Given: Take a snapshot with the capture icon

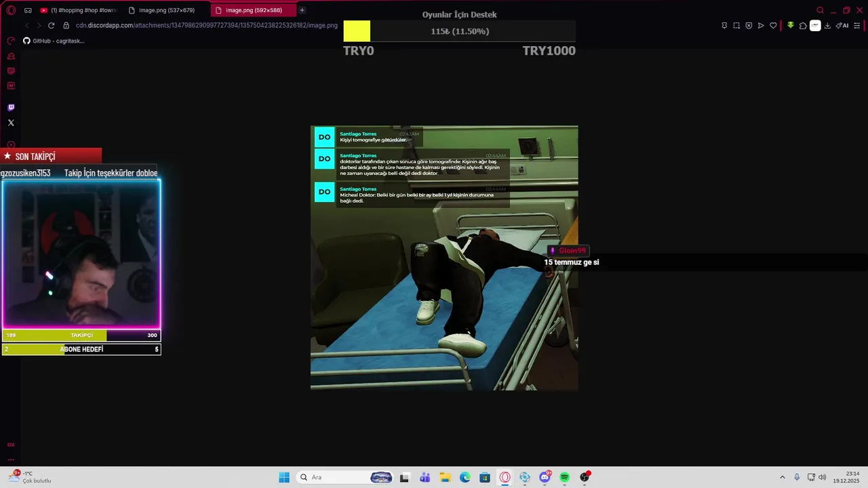Looking at the screenshot, I should 736,26.
